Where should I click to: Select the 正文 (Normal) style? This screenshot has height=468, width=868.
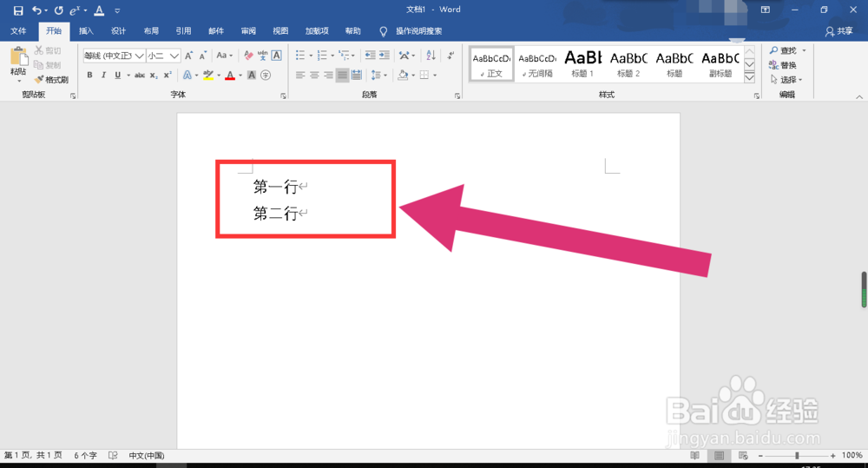coord(491,64)
